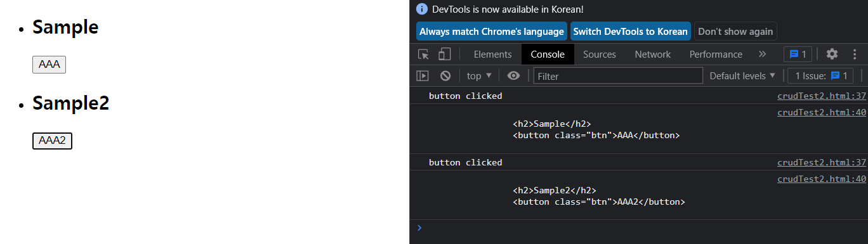
Task: Open crudTest2.html:40 link above Sample2 markup
Action: [822, 179]
